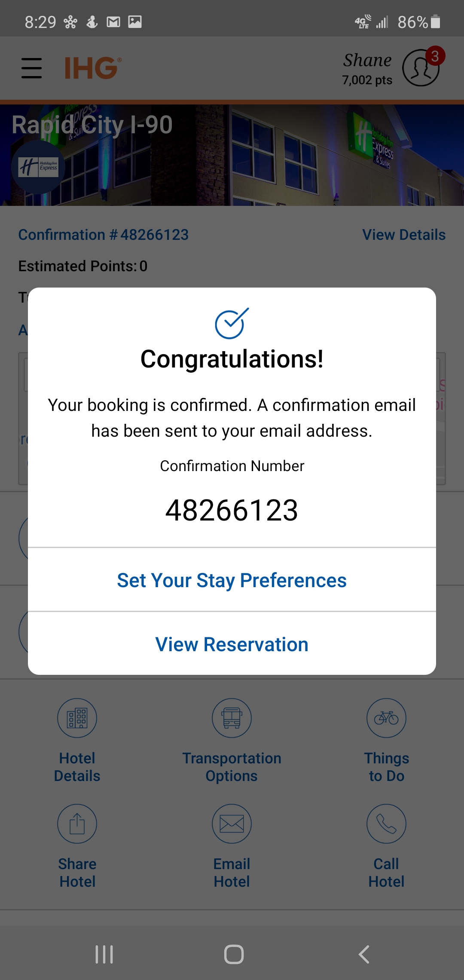The image size is (464, 980).
Task: Open Shane's profile avatar with notifications
Action: [x=421, y=67]
